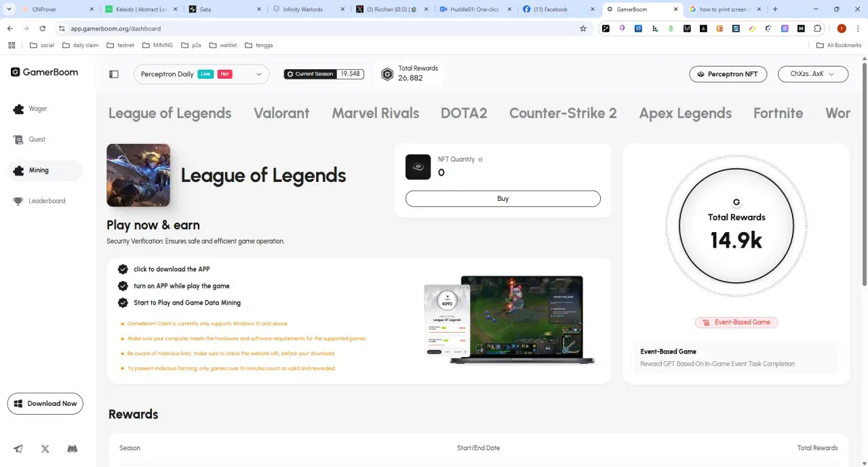Open the Chrome apps grid icon

pyautogui.click(x=11, y=45)
